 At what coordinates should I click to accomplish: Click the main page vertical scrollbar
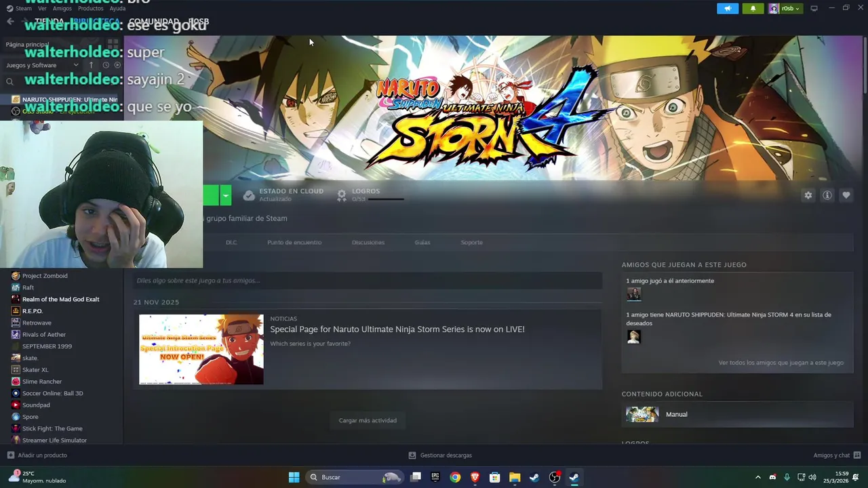(865, 64)
